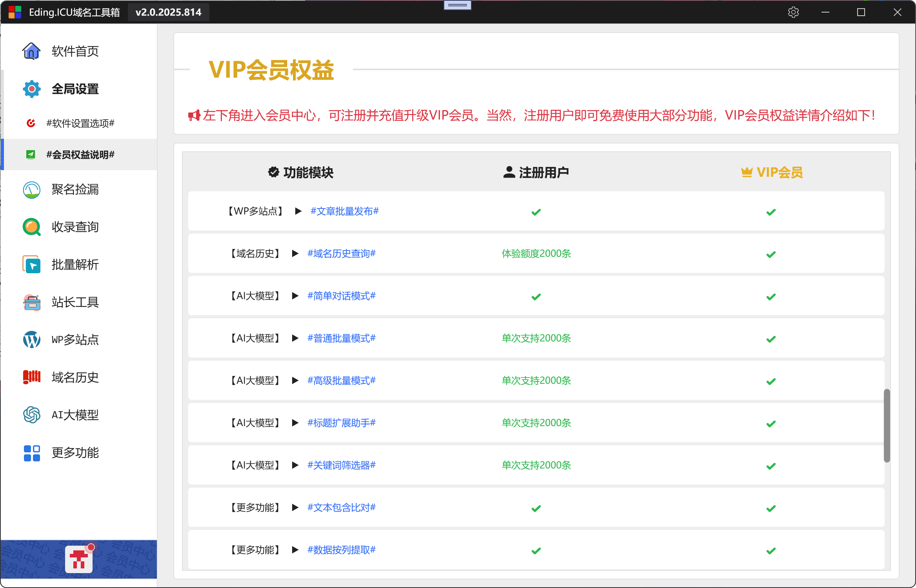This screenshot has width=916, height=588.
Task: Click the 聚名捡漏 gauge icon
Action: tap(31, 190)
